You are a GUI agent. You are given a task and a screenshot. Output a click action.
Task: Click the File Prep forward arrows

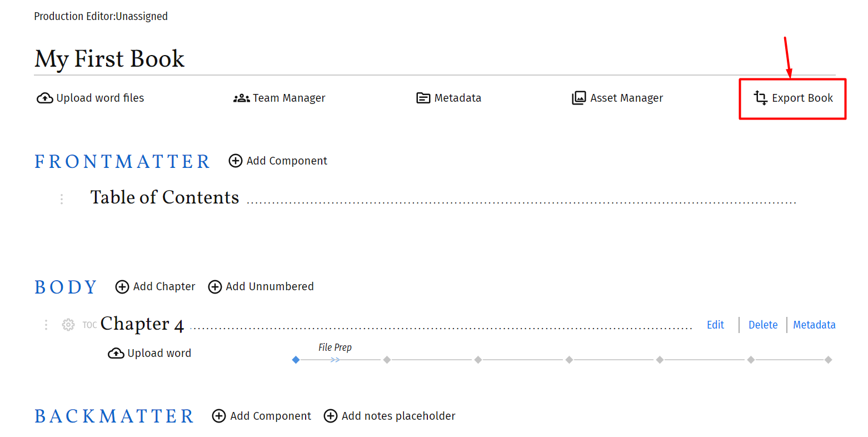[335, 360]
